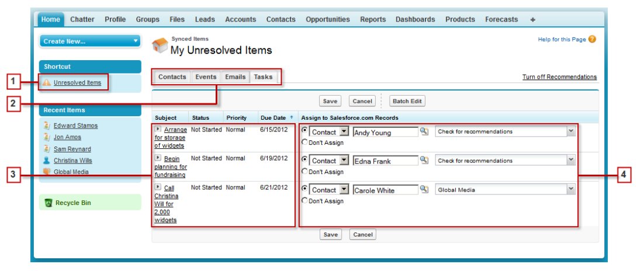Open the Christina Wills recent item
Viewport: 644px width, 271px height.
click(x=72, y=161)
